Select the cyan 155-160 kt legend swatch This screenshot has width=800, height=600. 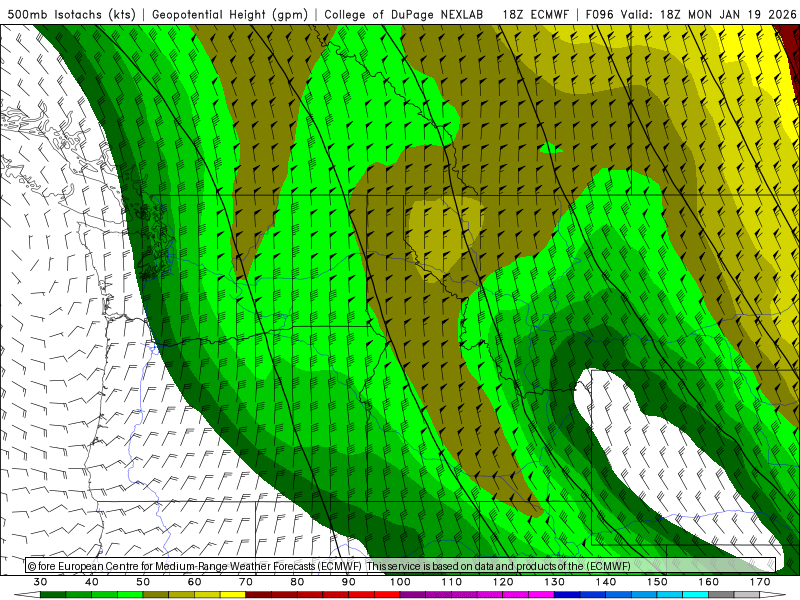[x=695, y=595]
